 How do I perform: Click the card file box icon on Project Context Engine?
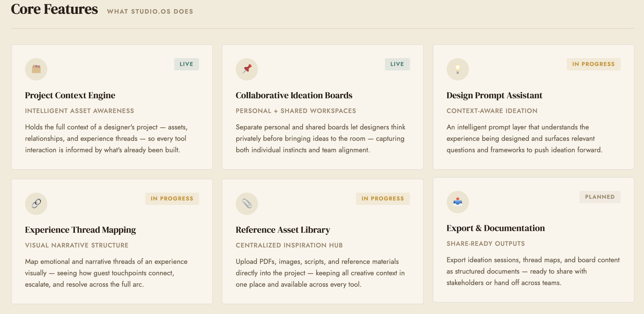click(x=36, y=69)
